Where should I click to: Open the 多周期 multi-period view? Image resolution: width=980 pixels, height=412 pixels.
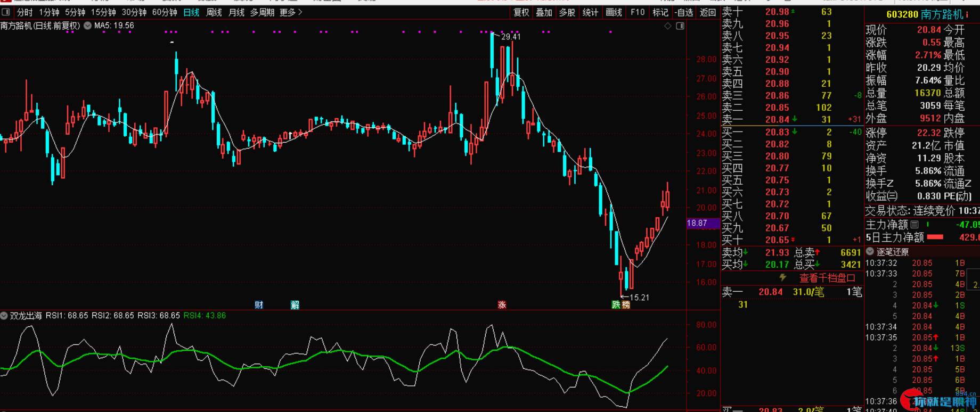point(263,12)
